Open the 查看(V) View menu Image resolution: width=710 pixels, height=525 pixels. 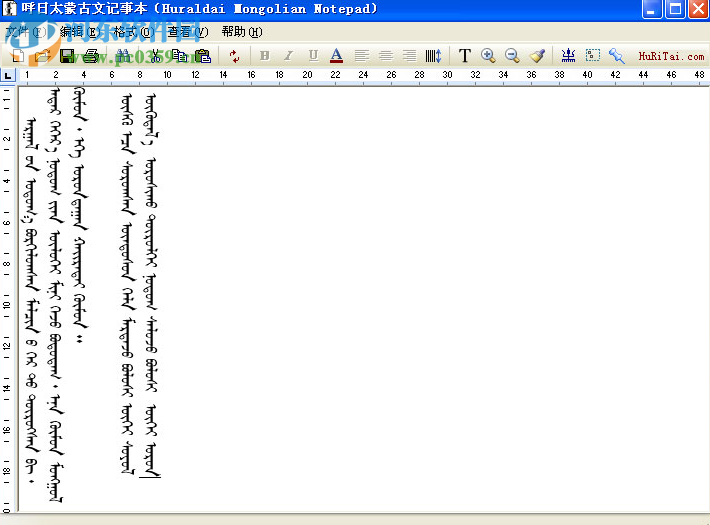click(x=188, y=32)
